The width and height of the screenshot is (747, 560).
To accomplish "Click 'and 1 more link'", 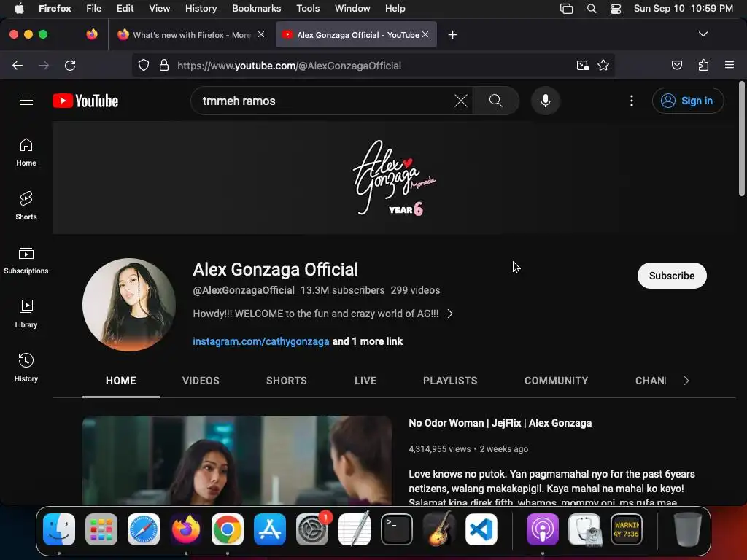I will (368, 341).
